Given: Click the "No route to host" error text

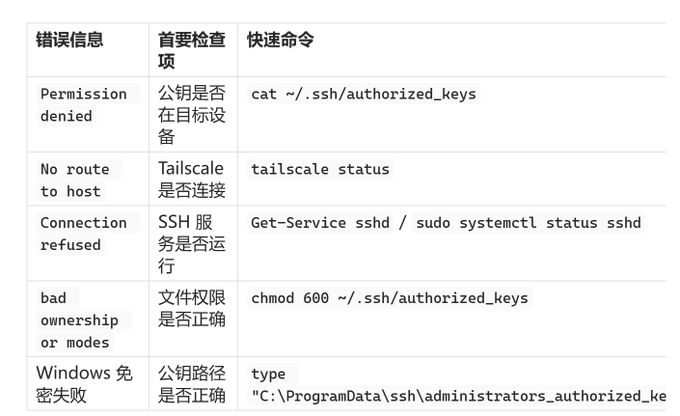Looking at the screenshot, I should coord(75,180).
